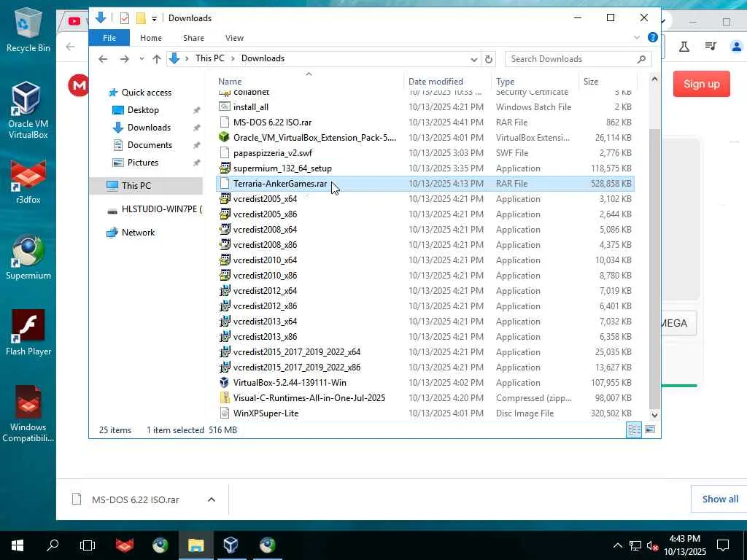Open Customize Quick Access Toolbar dropdown

tap(154, 18)
